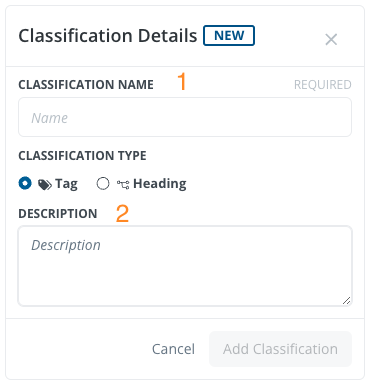Click the DESCRIPTION field label

58,214
